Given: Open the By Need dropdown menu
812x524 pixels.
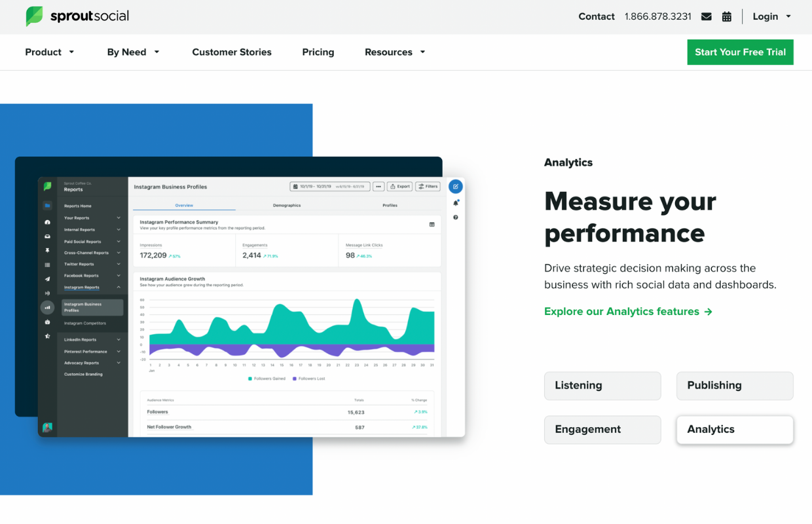Looking at the screenshot, I should [134, 52].
